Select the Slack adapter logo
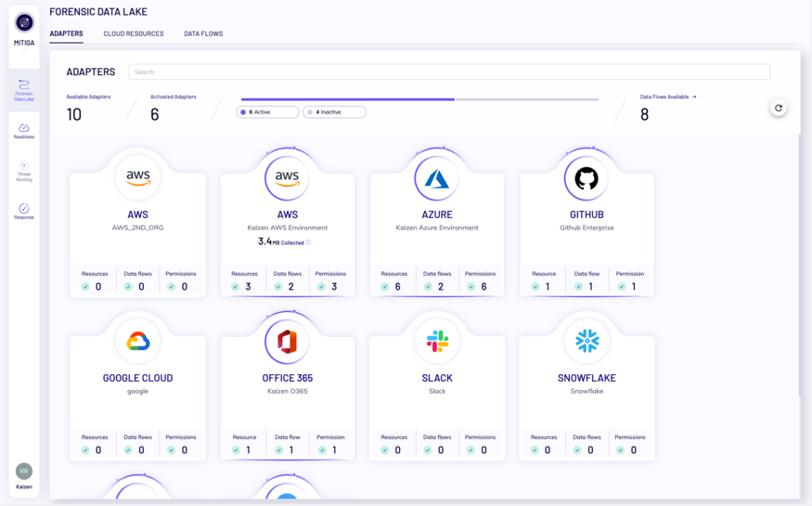 (x=437, y=342)
